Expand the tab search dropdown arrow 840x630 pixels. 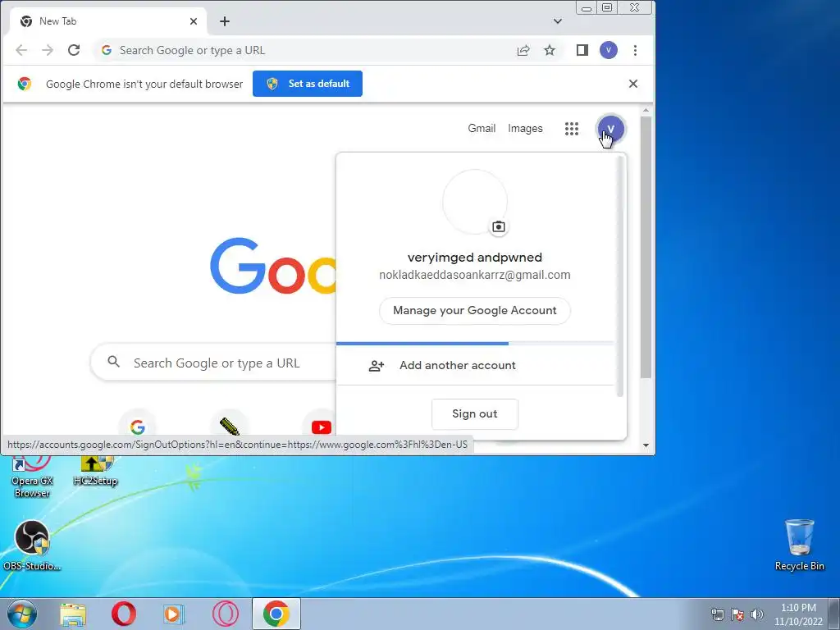pyautogui.click(x=558, y=21)
